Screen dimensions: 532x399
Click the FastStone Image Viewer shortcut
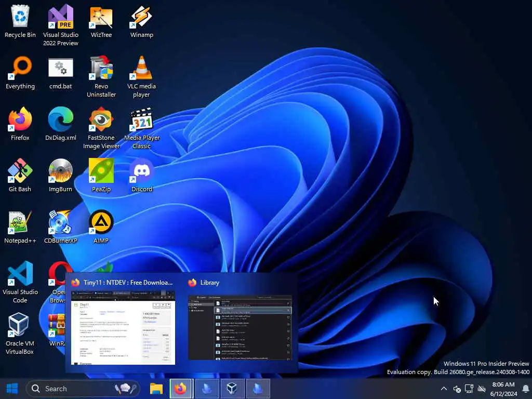tap(101, 128)
